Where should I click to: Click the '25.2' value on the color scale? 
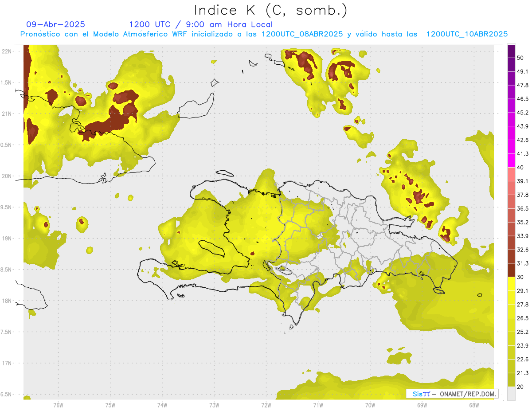pos(523,332)
